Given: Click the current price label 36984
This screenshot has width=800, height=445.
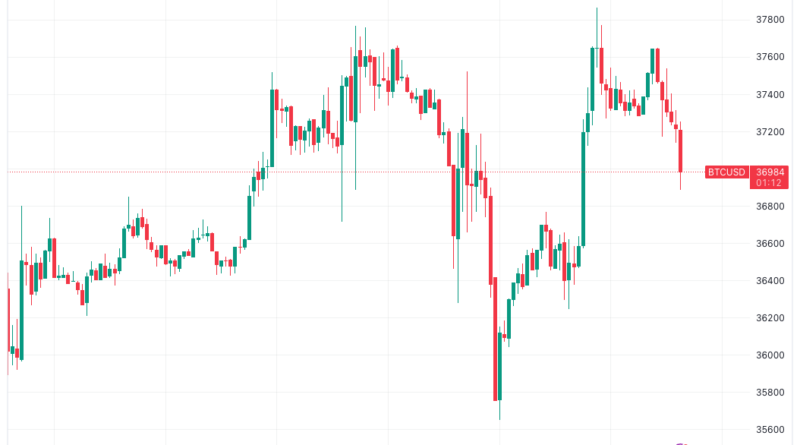Looking at the screenshot, I should pyautogui.click(x=767, y=173).
